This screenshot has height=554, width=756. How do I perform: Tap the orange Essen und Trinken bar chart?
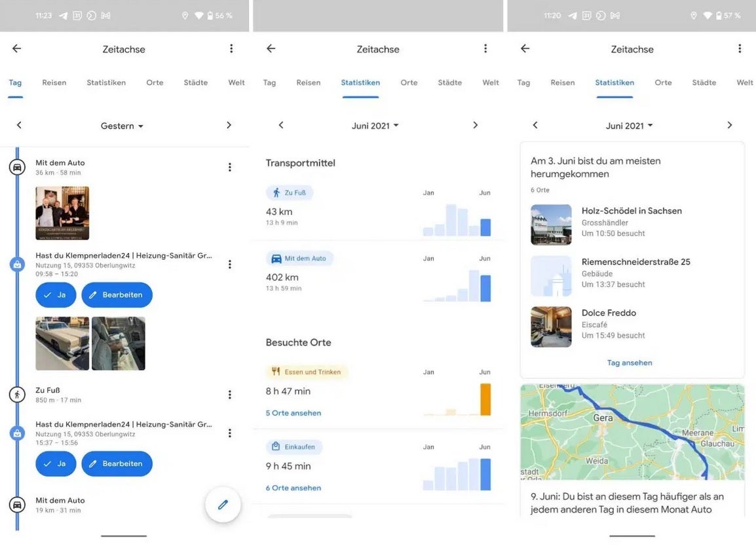click(457, 399)
